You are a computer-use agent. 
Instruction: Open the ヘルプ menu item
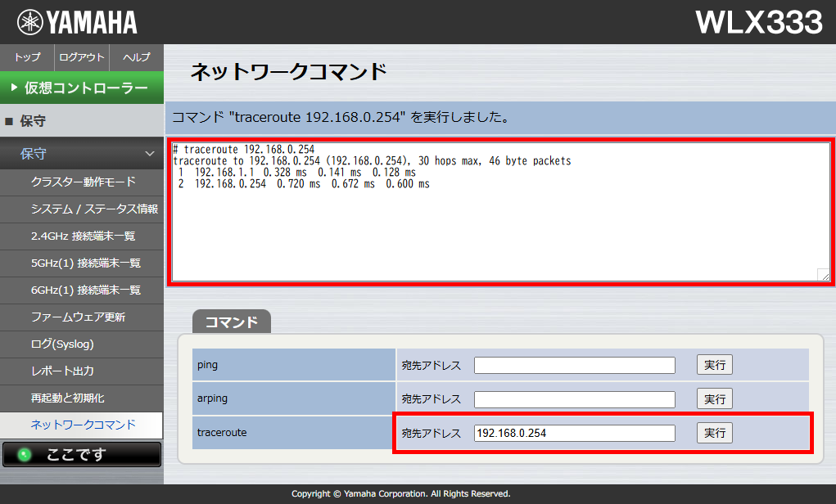[x=137, y=57]
